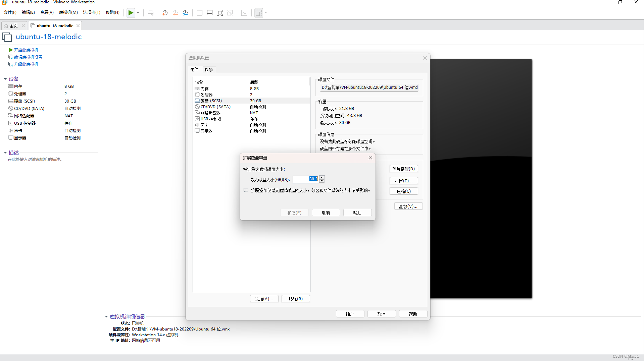
Task: Open the 虚拟机(M) menu
Action: click(x=68, y=12)
